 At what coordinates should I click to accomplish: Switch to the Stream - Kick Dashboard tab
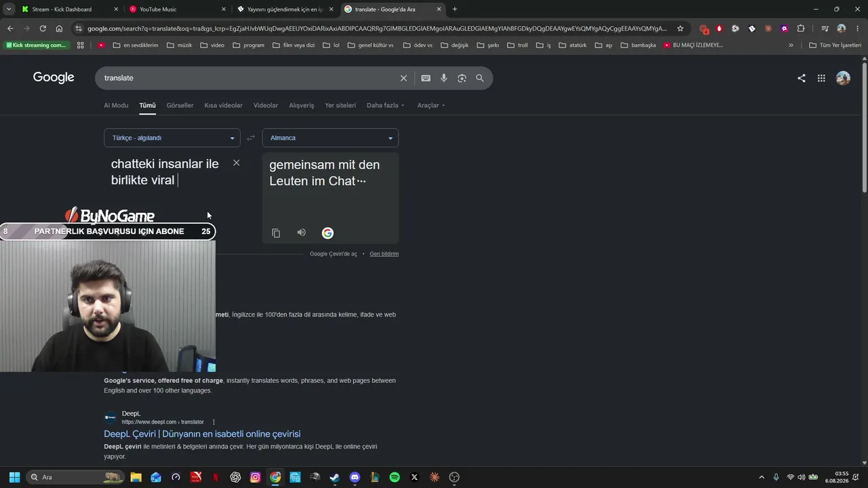(70, 9)
